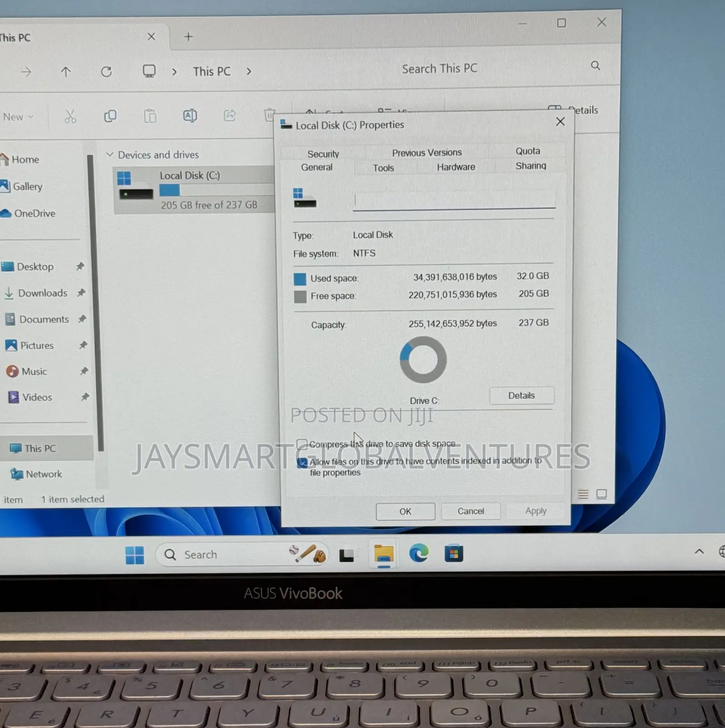The height and width of the screenshot is (728, 725).
Task: Open Microsoft Store from the taskbar
Action: 454,553
